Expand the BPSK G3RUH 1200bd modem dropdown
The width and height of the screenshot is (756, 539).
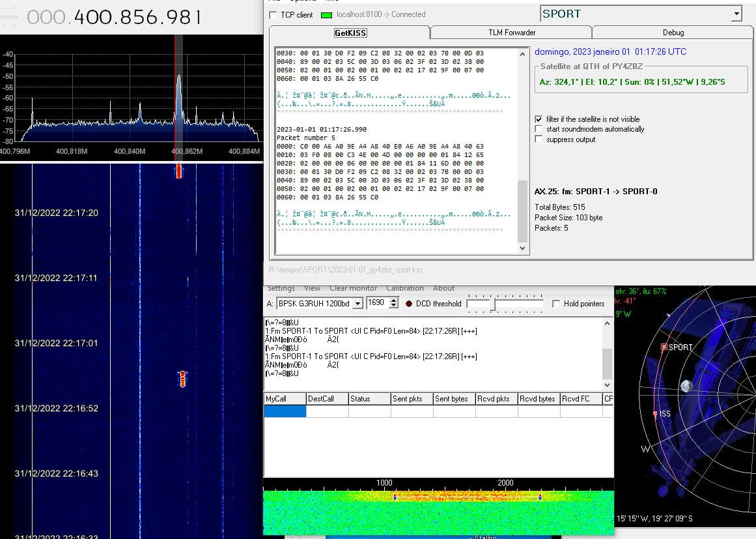click(x=357, y=304)
